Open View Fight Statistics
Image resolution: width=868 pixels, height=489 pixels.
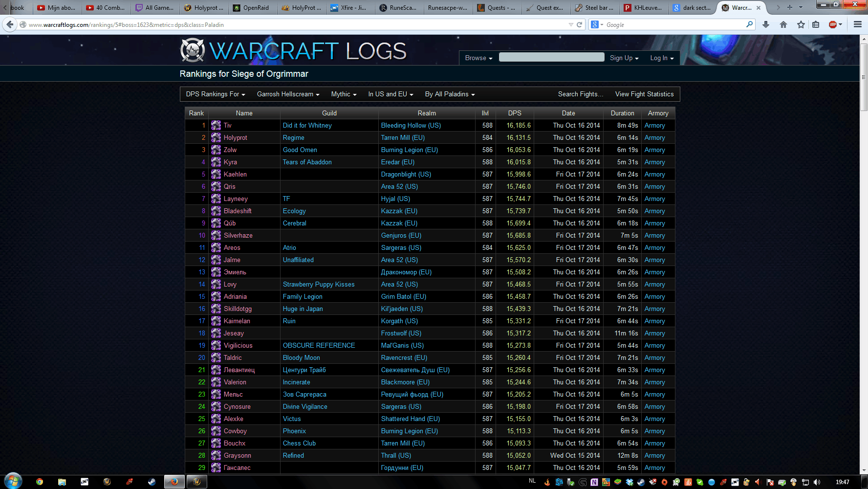(x=644, y=94)
